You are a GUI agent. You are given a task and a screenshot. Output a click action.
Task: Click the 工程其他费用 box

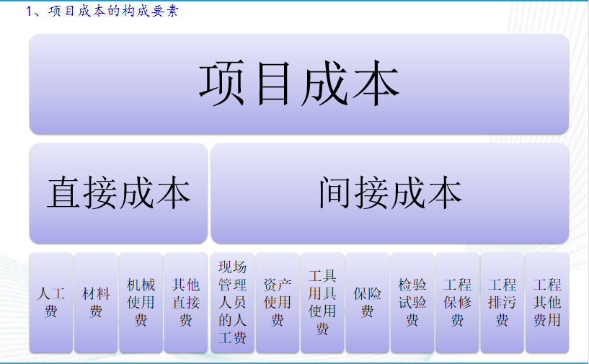[x=547, y=303]
